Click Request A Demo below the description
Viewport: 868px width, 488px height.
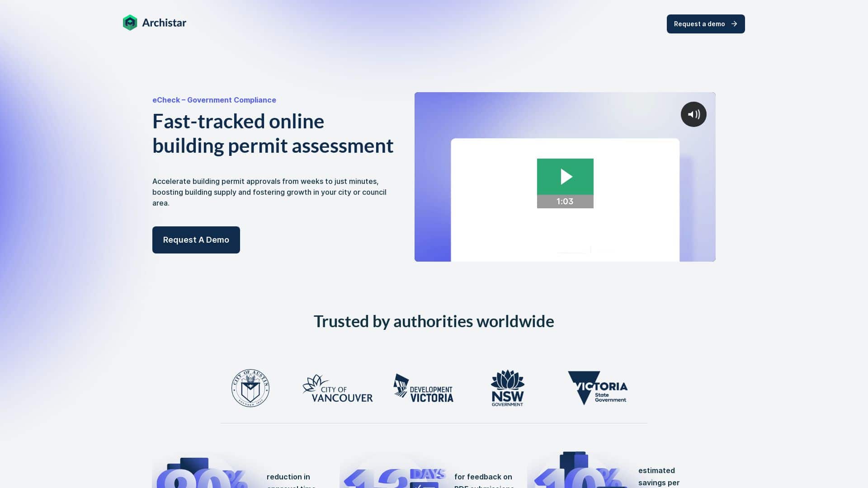[196, 240]
